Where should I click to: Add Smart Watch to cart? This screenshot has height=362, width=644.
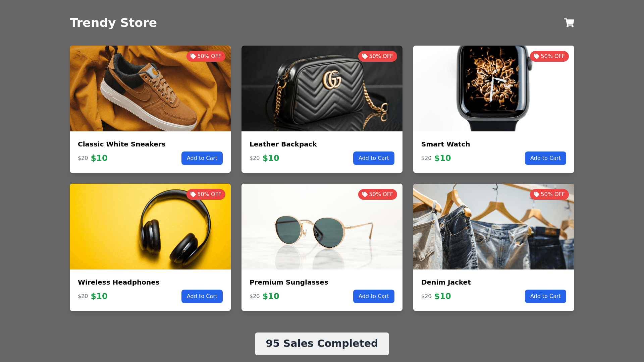545,158
